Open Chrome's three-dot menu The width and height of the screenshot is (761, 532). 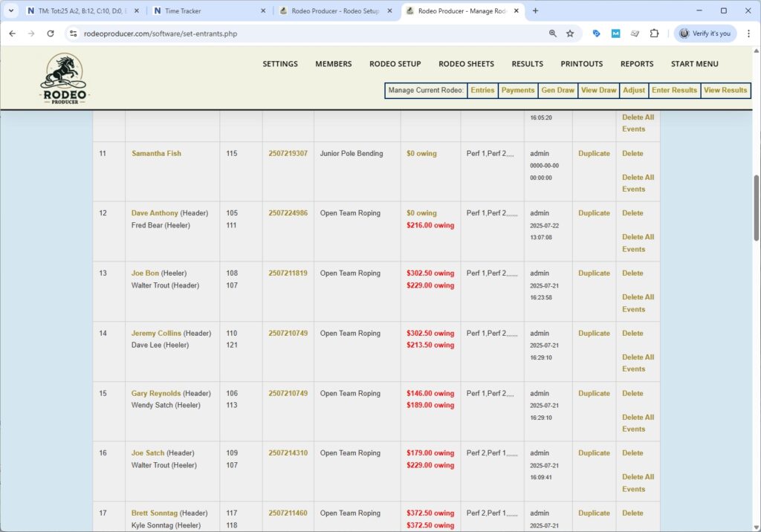[748, 33]
